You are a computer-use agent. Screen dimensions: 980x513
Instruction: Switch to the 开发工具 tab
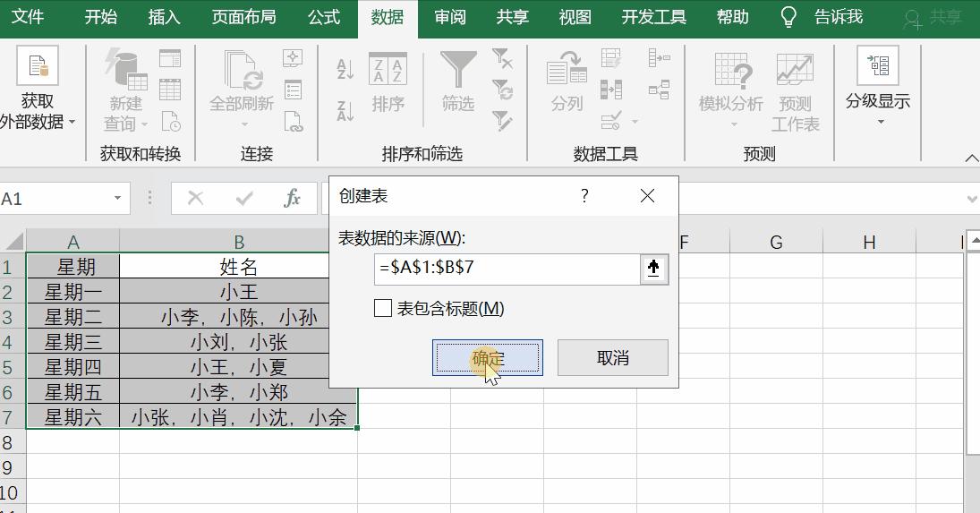tap(653, 17)
